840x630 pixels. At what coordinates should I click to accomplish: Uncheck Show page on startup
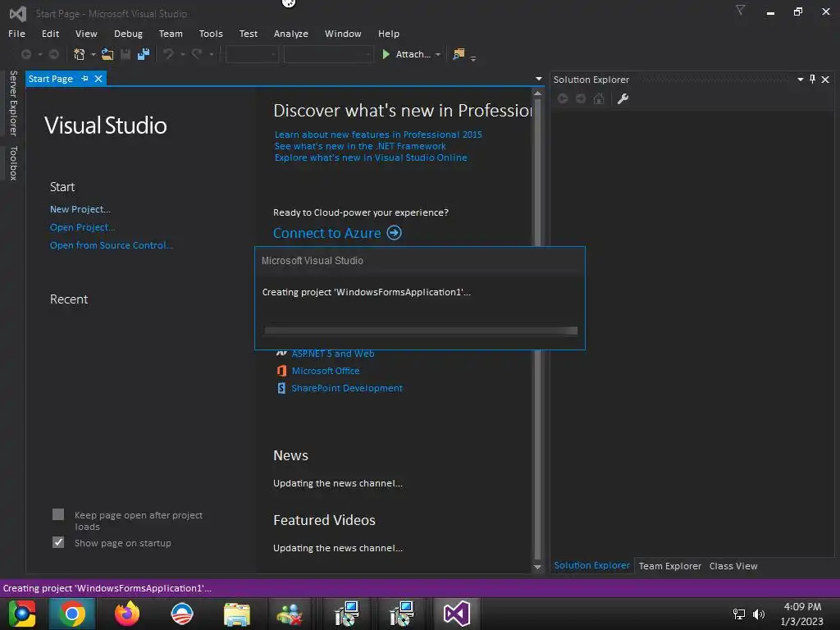point(58,543)
